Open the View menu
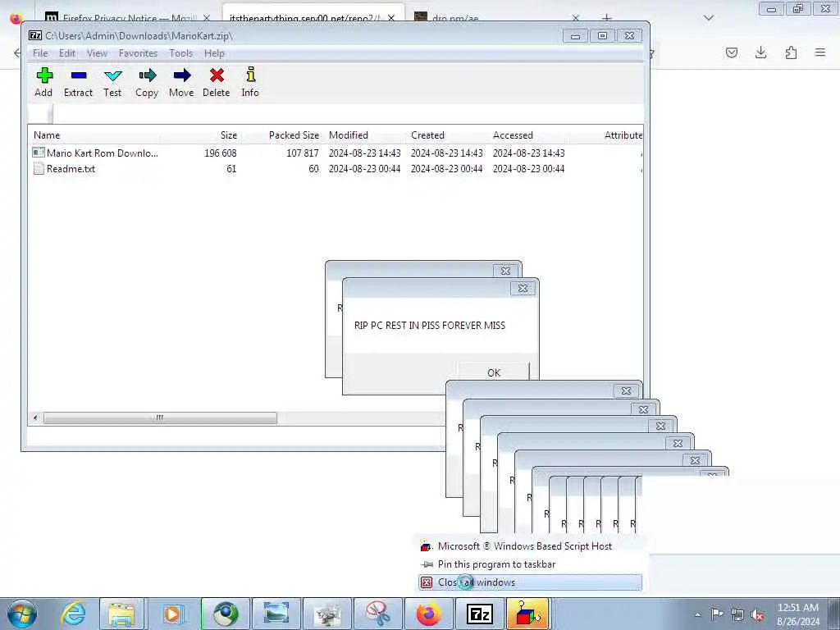The height and width of the screenshot is (630, 840). coord(97,53)
